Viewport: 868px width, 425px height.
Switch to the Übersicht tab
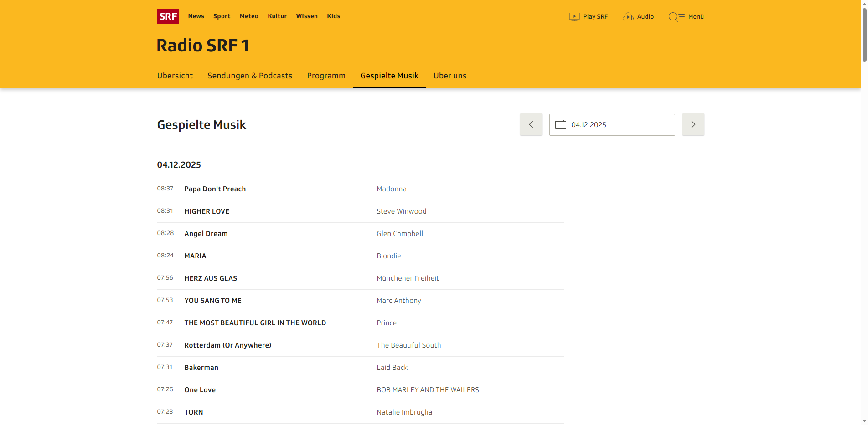tap(175, 76)
